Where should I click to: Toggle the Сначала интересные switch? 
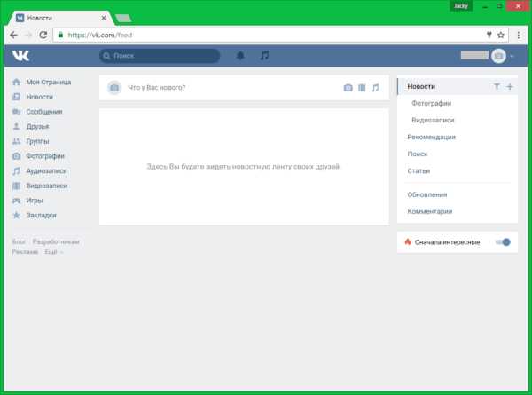503,242
